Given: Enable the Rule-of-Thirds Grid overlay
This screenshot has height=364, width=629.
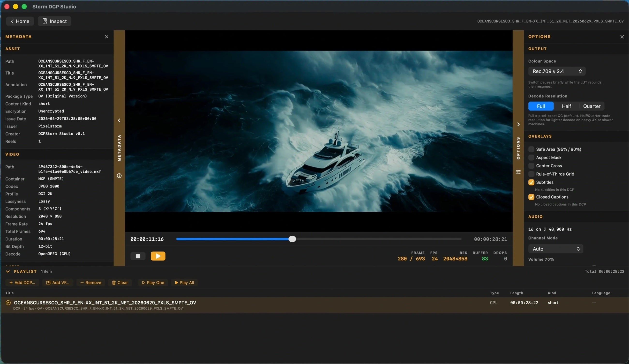Looking at the screenshot, I should coord(531,174).
